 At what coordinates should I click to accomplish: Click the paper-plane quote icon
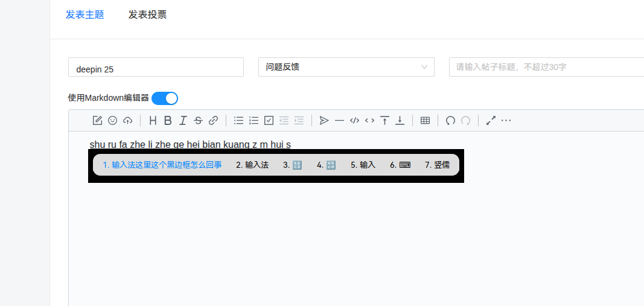coord(325,120)
